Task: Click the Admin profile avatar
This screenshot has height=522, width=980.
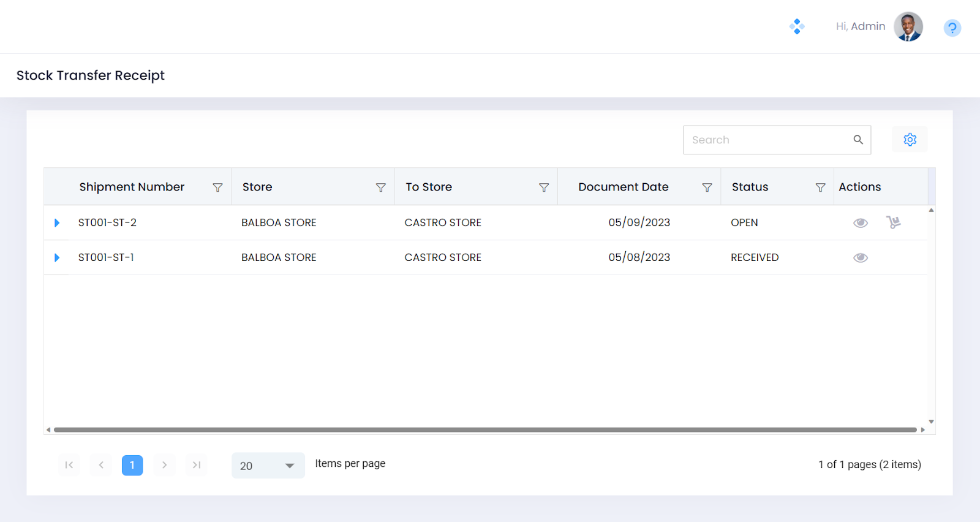Action: click(908, 27)
